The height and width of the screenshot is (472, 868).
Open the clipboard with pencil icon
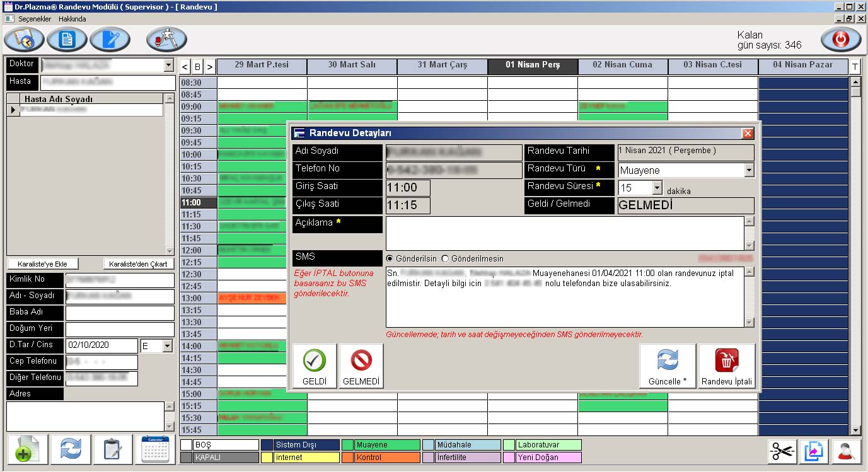point(113,450)
